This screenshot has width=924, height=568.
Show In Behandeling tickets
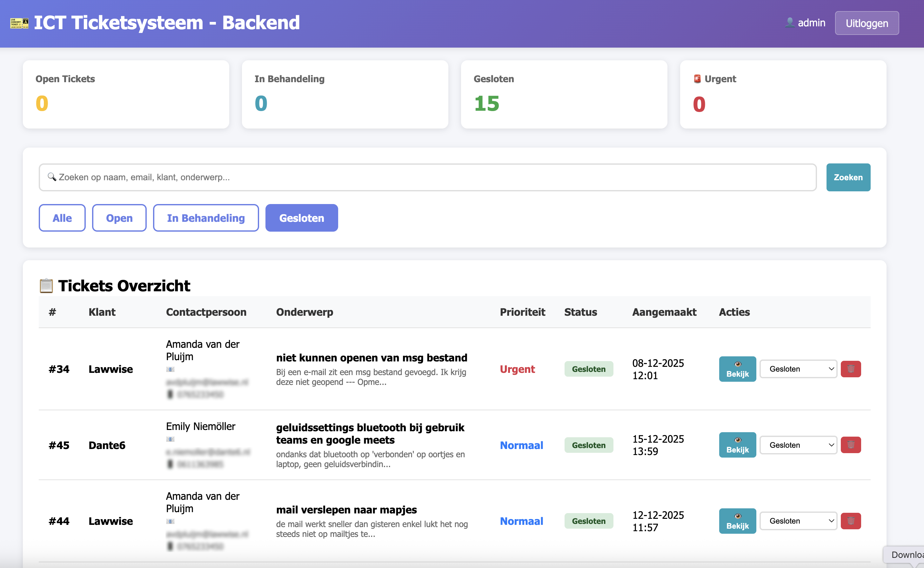(x=206, y=218)
